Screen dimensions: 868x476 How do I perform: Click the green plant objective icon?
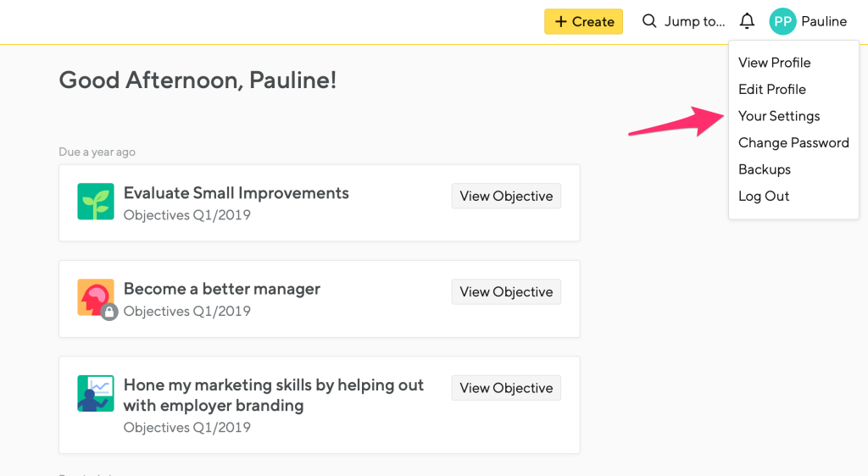[96, 202]
